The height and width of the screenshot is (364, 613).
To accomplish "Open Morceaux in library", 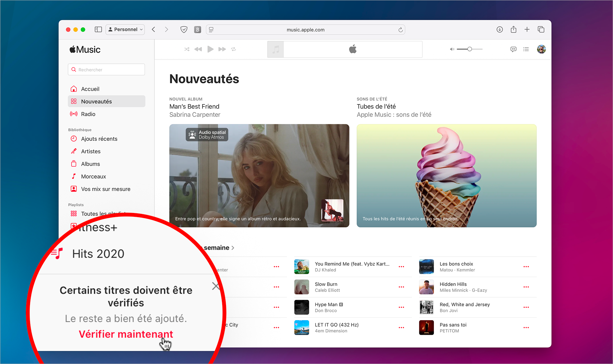I will [x=106, y=176].
